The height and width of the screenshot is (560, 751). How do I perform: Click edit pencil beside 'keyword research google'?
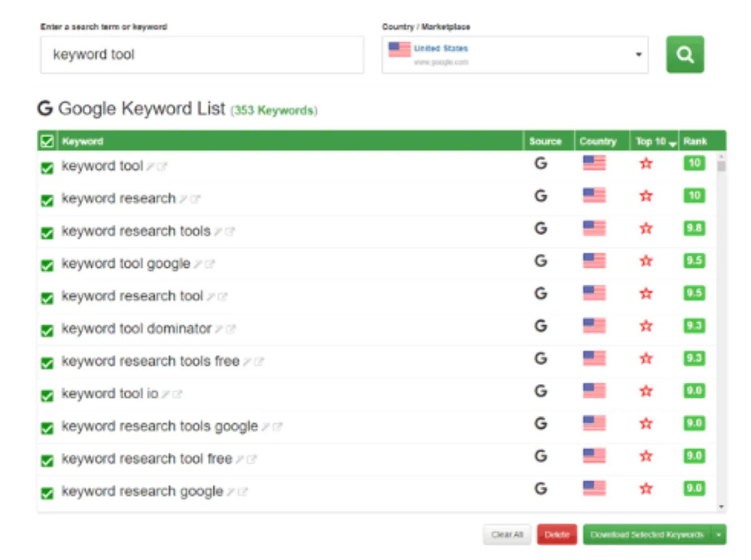(x=231, y=492)
